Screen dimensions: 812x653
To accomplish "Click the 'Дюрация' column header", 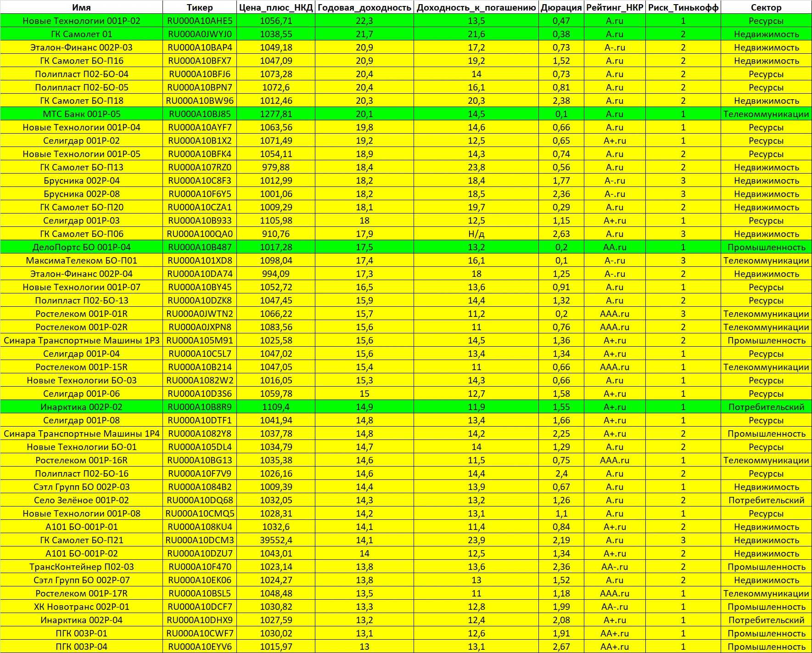I will [x=561, y=7].
